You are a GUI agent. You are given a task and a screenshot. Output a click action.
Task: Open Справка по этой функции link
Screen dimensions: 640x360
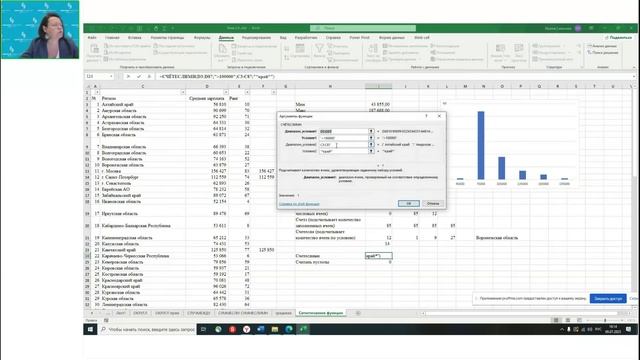[299, 204]
